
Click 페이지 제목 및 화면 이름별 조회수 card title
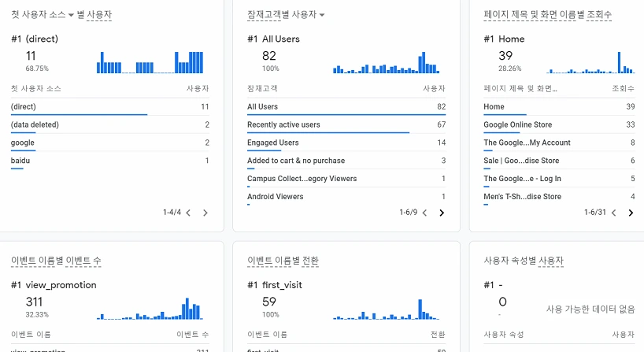547,15
